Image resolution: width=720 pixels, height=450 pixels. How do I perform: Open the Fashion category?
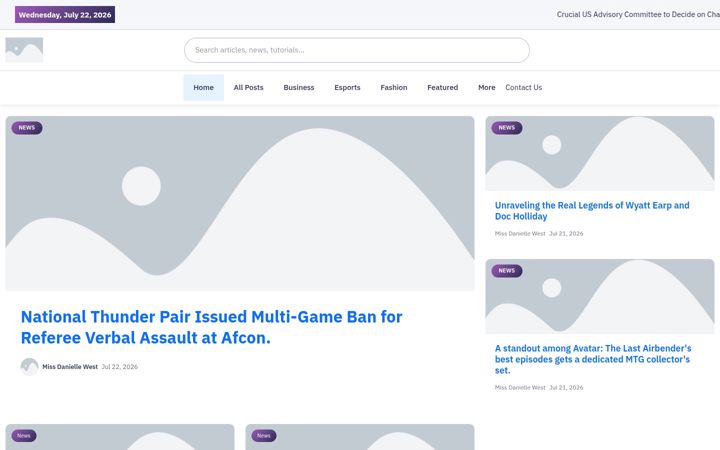(x=394, y=87)
